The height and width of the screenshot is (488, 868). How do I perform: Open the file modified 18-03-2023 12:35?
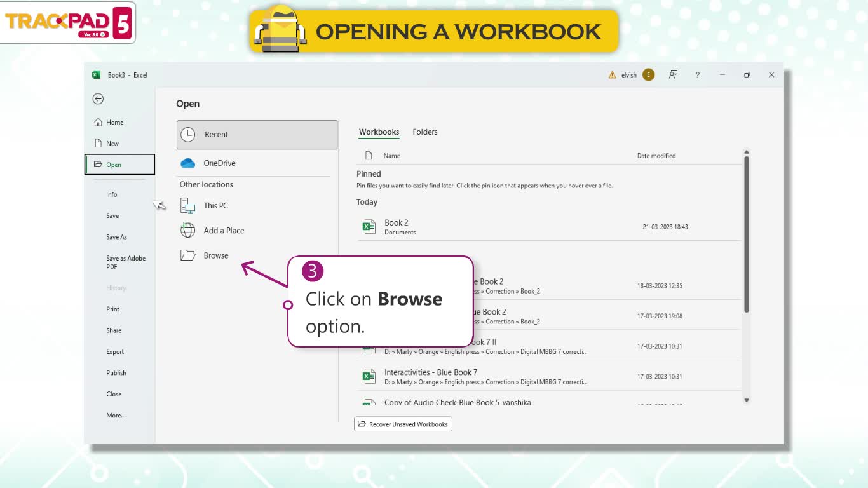point(548,285)
